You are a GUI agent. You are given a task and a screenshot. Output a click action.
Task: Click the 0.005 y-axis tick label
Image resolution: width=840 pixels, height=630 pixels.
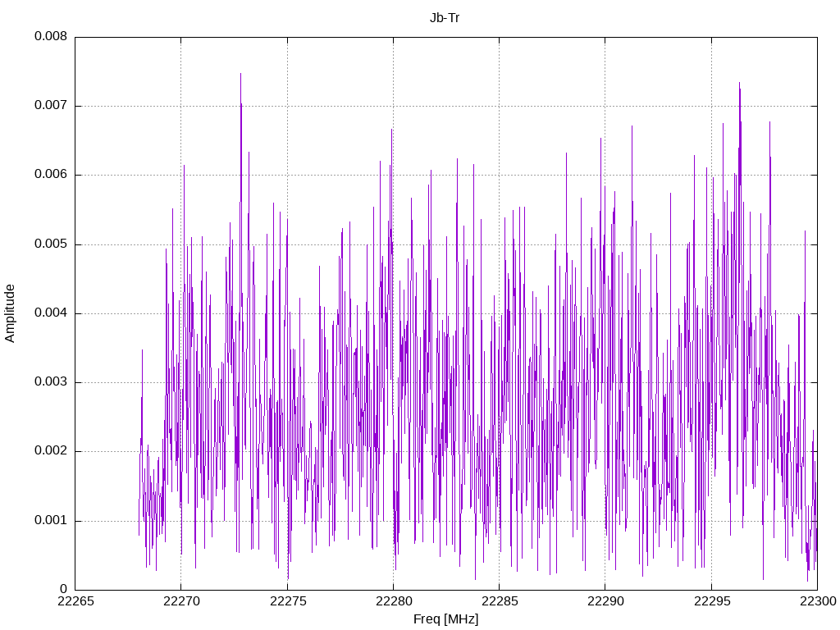51,244
